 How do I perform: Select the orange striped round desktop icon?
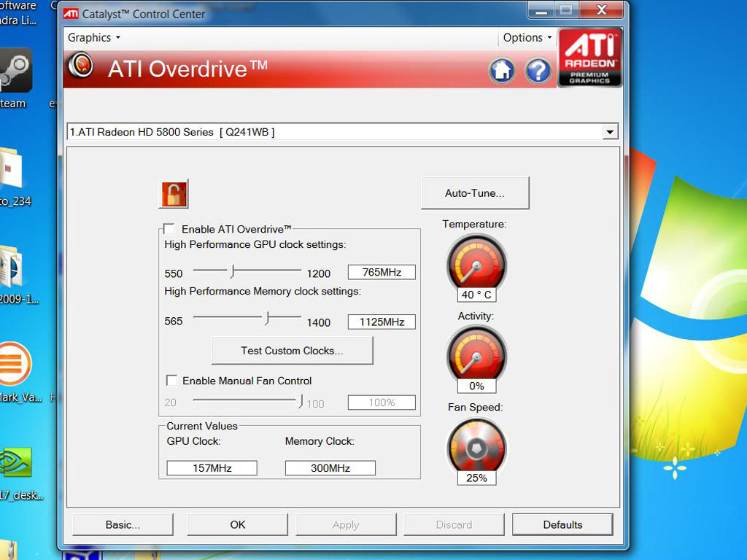(x=15, y=364)
